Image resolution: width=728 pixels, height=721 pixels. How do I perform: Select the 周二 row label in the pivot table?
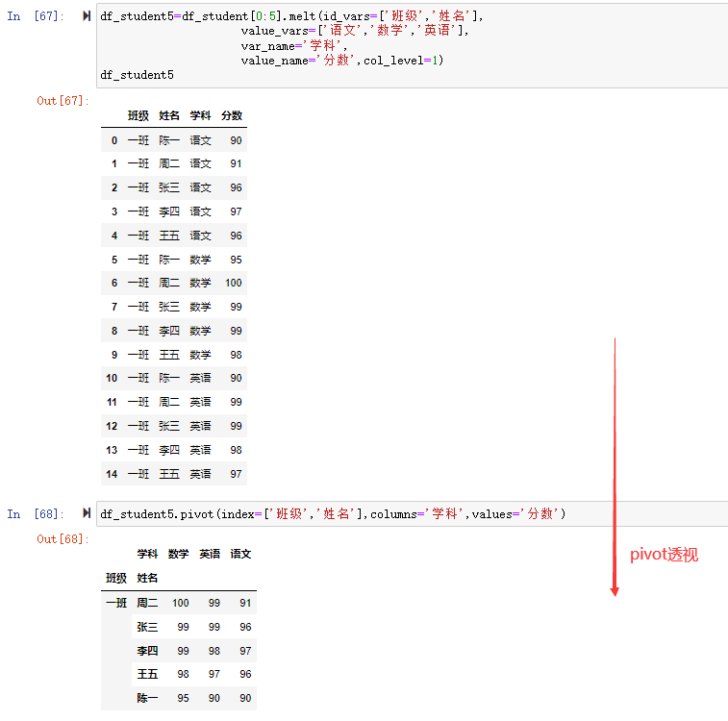[x=147, y=603]
